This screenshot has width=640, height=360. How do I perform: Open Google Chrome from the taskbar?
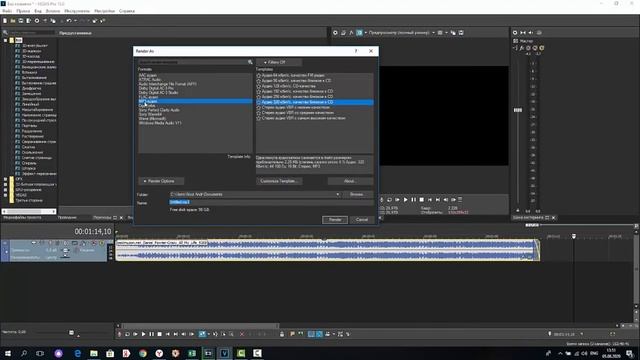click(142, 353)
